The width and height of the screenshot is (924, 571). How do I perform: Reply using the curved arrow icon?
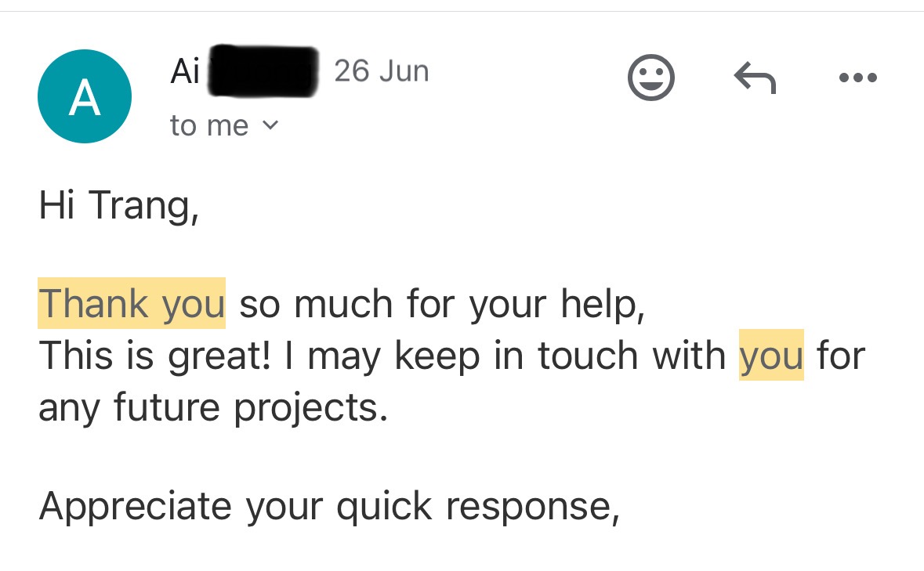755,77
